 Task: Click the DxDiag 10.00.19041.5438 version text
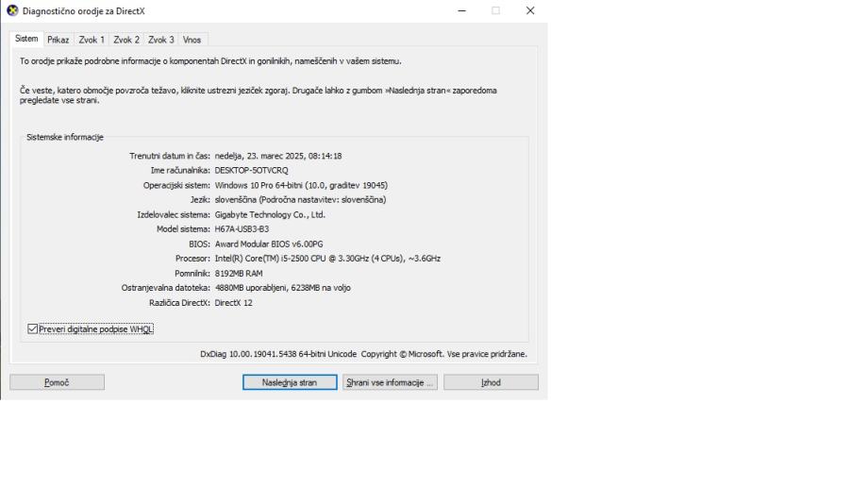point(278,354)
